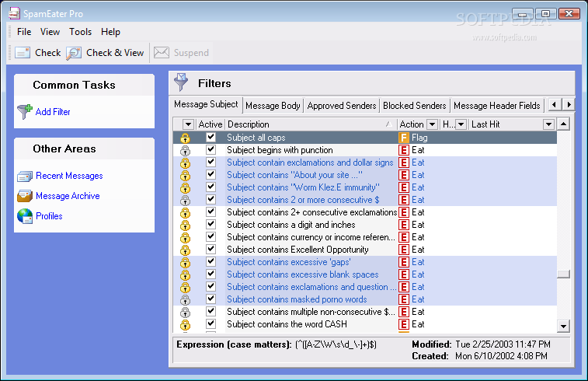The image size is (588, 381).
Task: Uncheck Active for 'Subject all caps'
Action: (211, 137)
